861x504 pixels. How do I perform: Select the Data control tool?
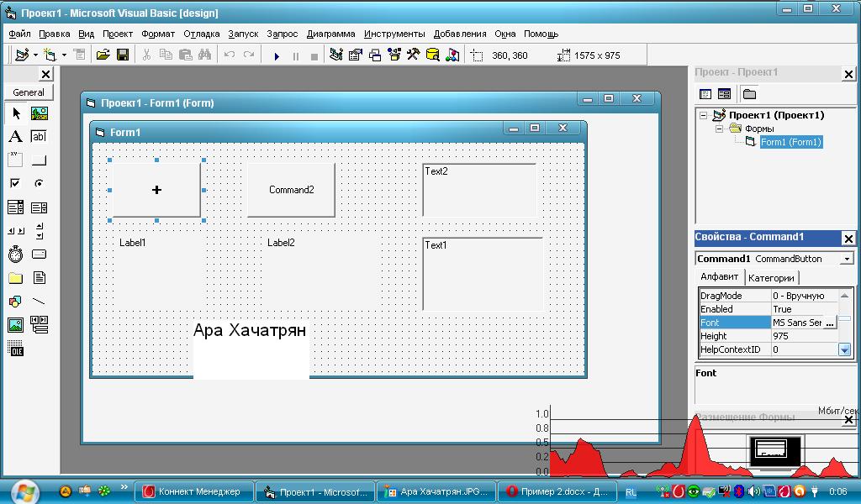[x=39, y=325]
